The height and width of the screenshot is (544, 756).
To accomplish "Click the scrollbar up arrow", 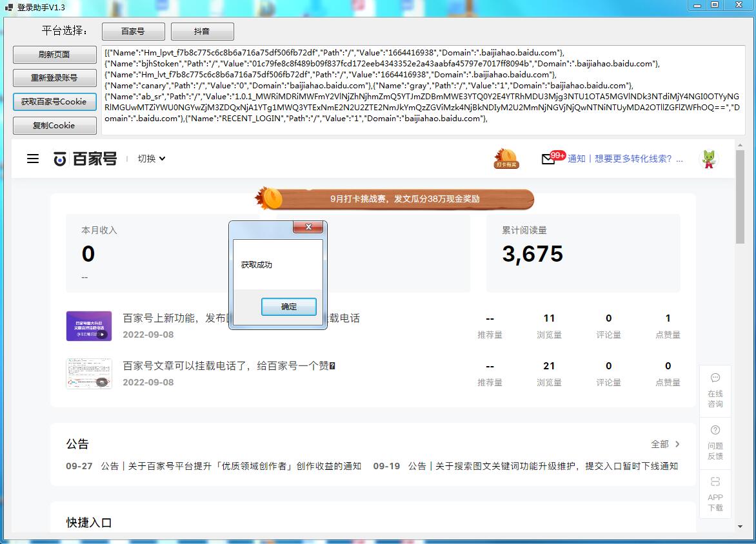I will pos(740,144).
